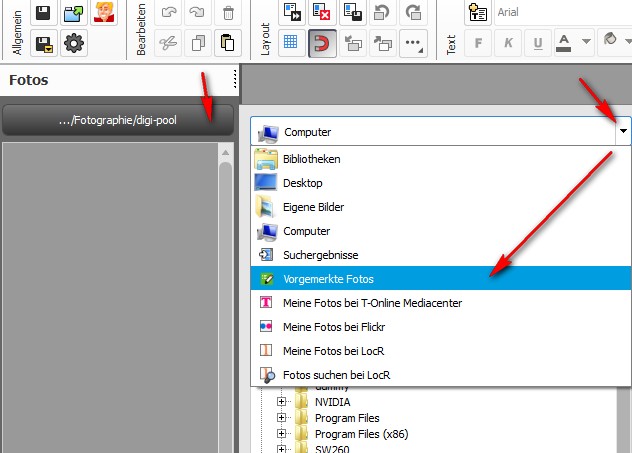
Task: Choose the highlighted Vorgemerkte Fotos entry
Action: tap(441, 278)
